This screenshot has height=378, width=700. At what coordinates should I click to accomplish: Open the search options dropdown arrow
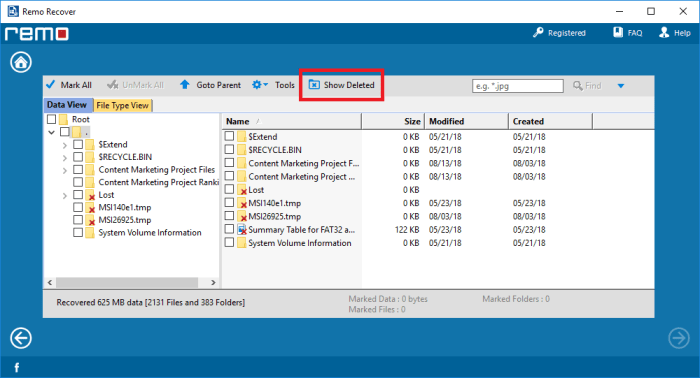click(621, 86)
